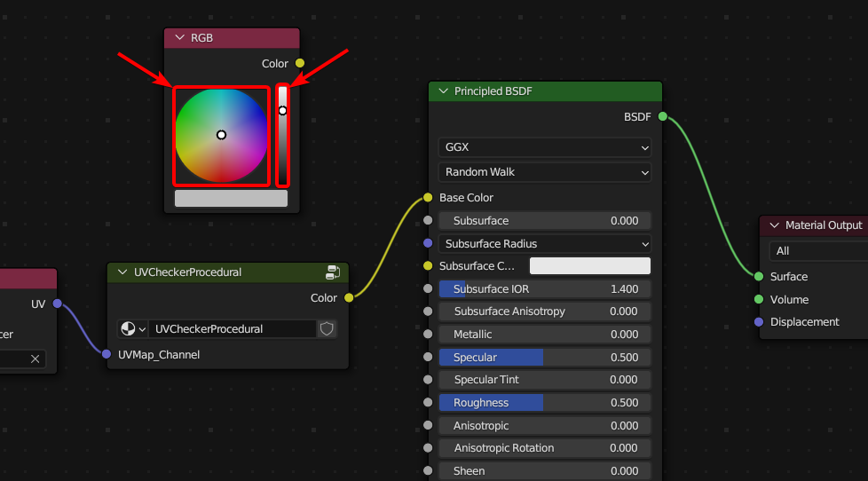The image size is (868, 481).
Task: Click the BSDF output socket
Action: point(663,116)
